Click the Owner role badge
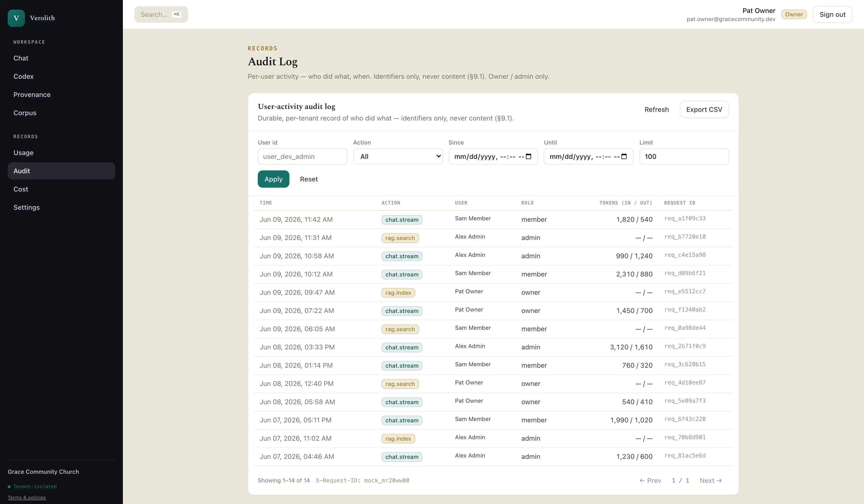The height and width of the screenshot is (504, 864). tap(794, 14)
